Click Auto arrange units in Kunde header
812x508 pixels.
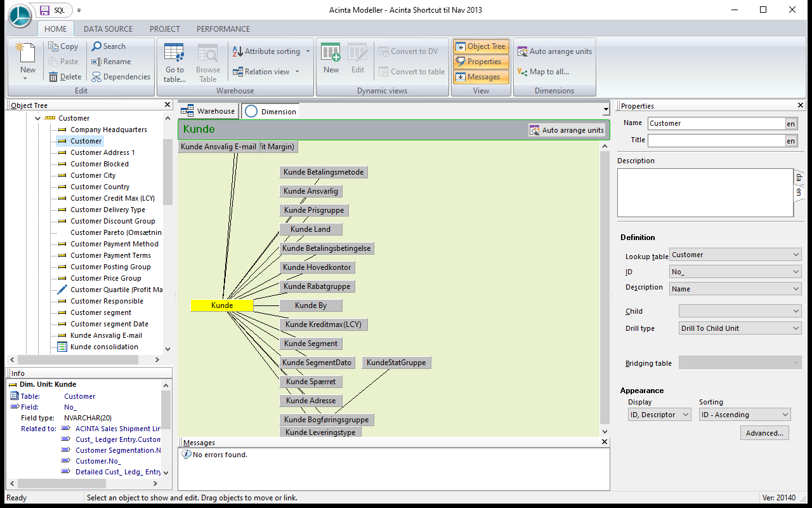tap(567, 130)
